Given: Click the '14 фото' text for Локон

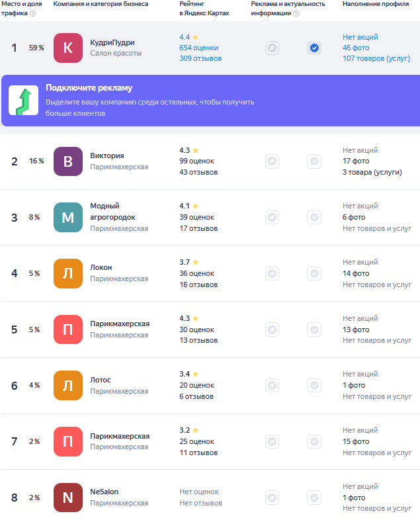Looking at the screenshot, I should 356,273.
